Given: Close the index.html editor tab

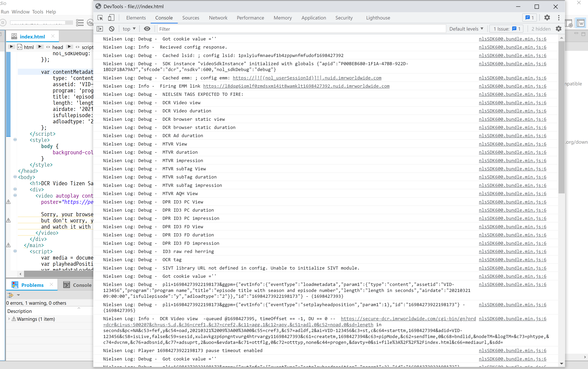Looking at the screenshot, I should pyautogui.click(x=53, y=36).
